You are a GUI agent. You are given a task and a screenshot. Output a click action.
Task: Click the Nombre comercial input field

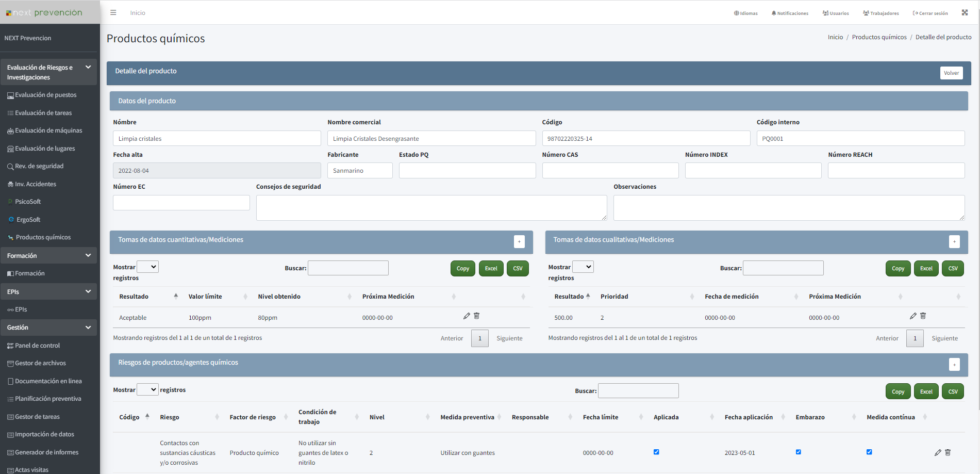[x=431, y=138]
